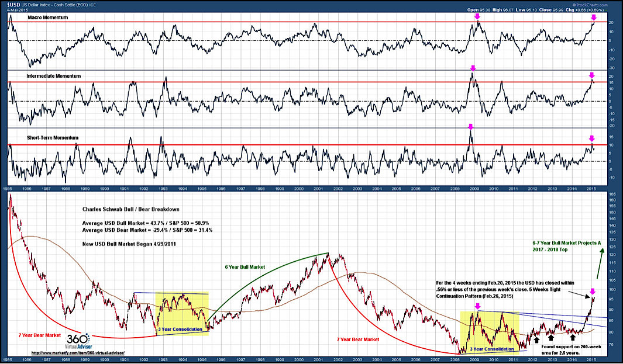Select the Short-Term Momentum panel label
Image resolution: width=623 pixels, height=364 pixels.
pyautogui.click(x=53, y=138)
